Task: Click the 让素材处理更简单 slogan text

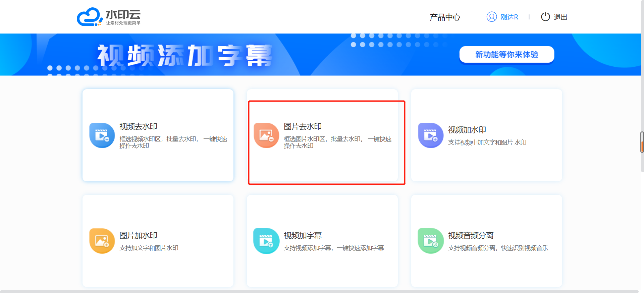Action: pyautogui.click(x=123, y=23)
